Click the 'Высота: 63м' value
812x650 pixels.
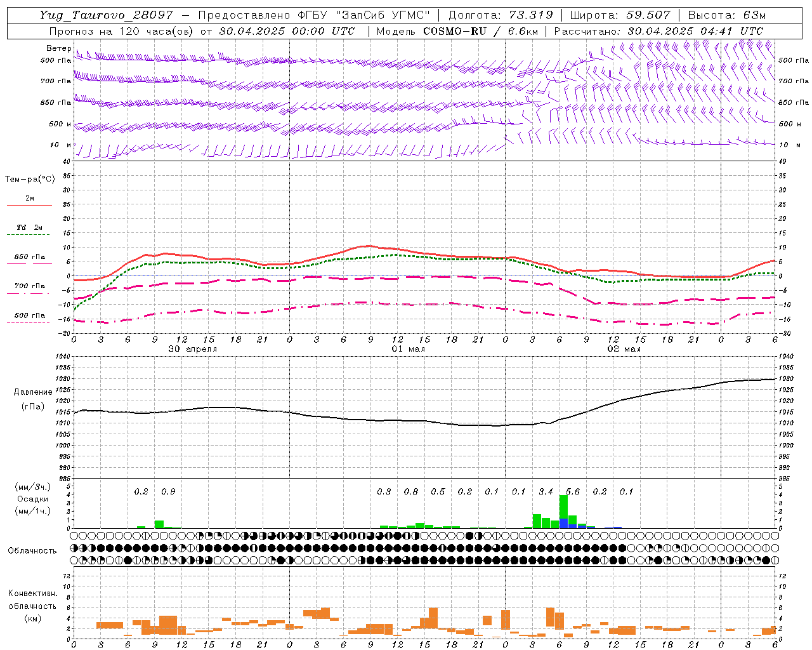(726, 15)
